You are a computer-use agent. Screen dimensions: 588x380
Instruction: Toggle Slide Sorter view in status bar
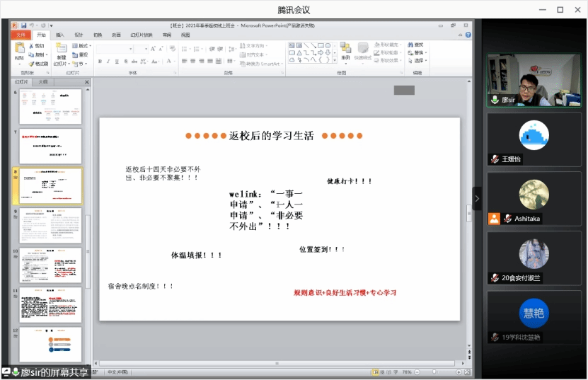[x=382, y=372]
